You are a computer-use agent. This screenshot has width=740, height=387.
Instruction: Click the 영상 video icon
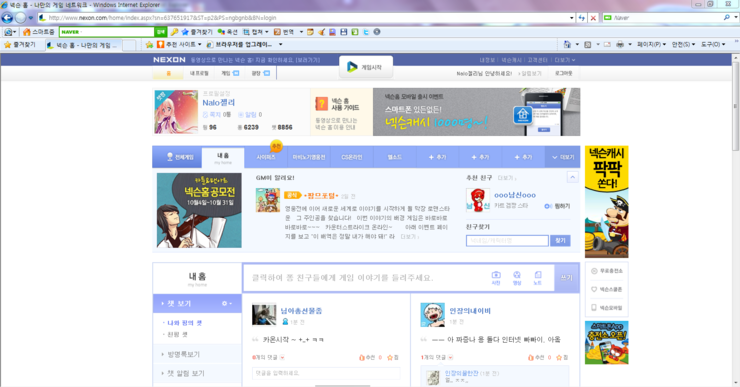coord(517,278)
